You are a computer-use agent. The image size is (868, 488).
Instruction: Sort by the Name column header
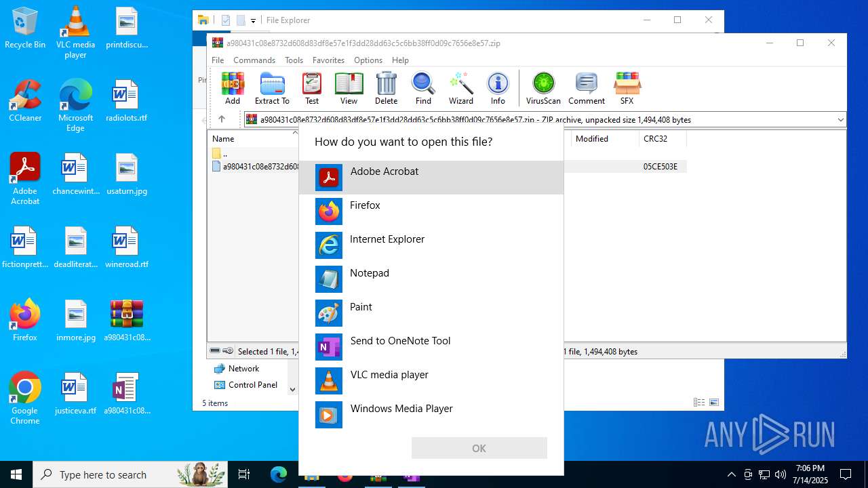(252, 138)
